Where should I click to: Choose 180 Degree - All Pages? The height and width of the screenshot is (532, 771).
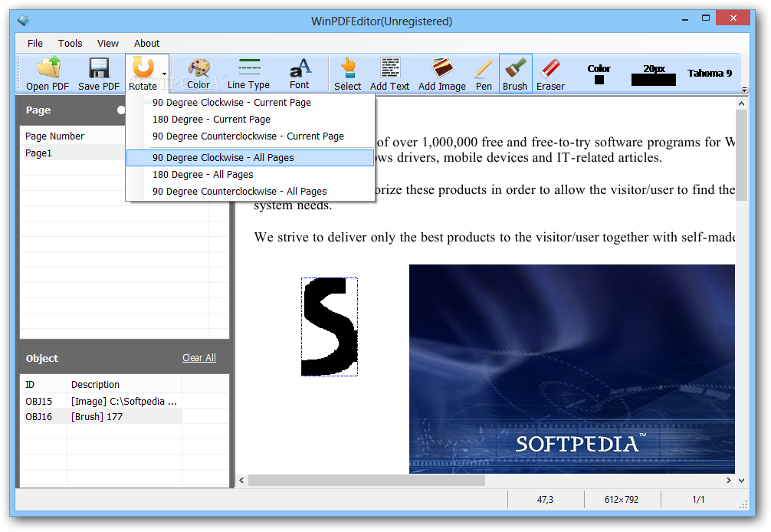(x=251, y=175)
